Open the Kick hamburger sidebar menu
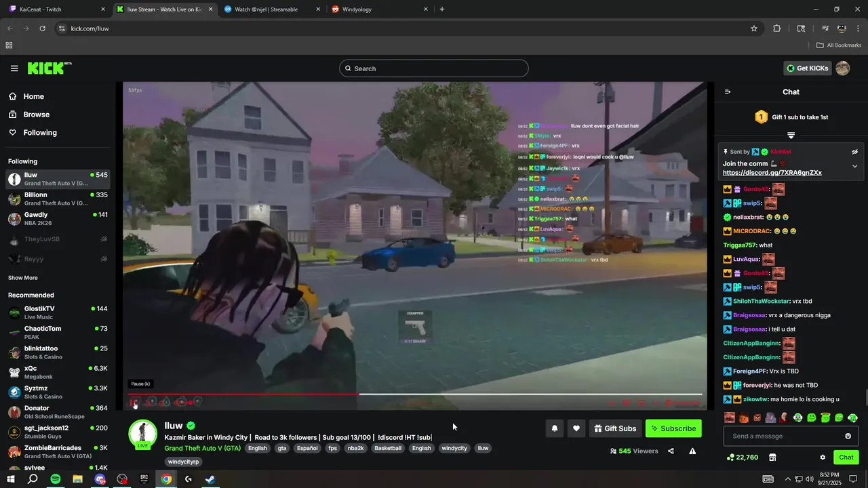This screenshot has height=488, width=868. point(14,68)
